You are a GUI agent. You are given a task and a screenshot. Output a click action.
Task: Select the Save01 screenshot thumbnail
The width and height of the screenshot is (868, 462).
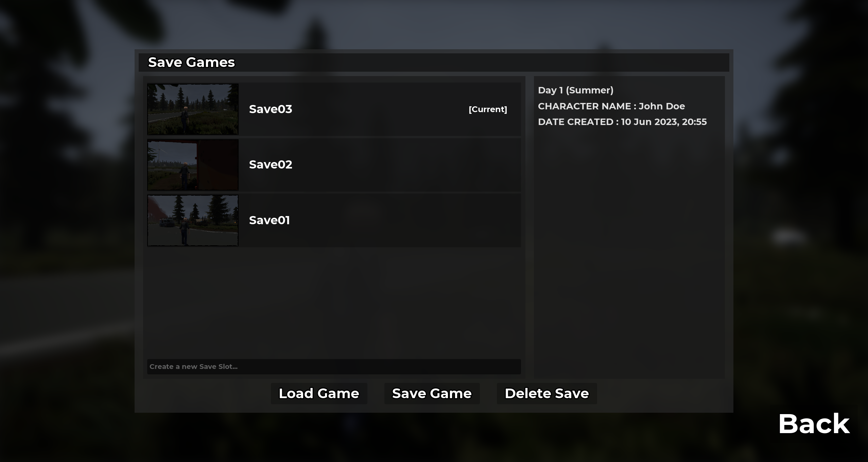tap(193, 220)
